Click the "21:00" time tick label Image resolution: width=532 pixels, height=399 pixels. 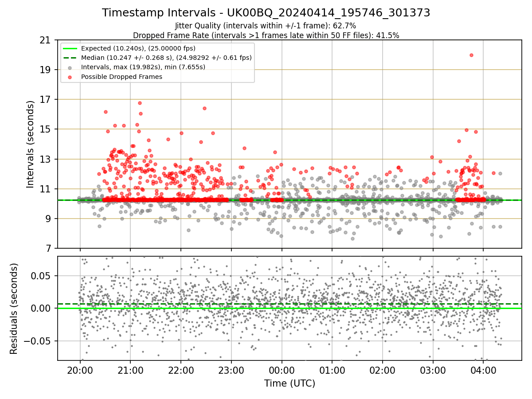click(130, 370)
